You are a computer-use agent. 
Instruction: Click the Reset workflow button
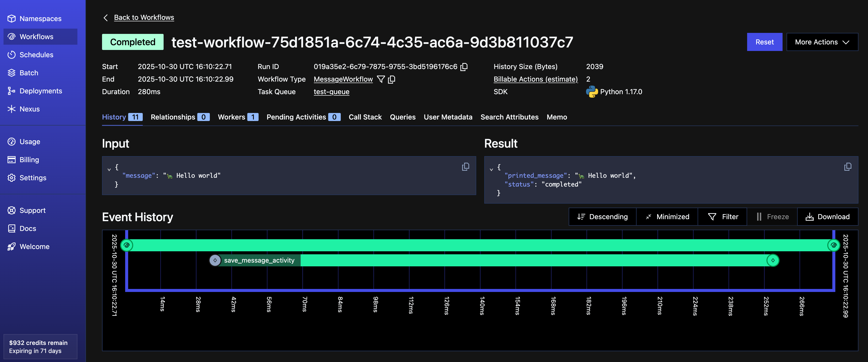(x=764, y=42)
